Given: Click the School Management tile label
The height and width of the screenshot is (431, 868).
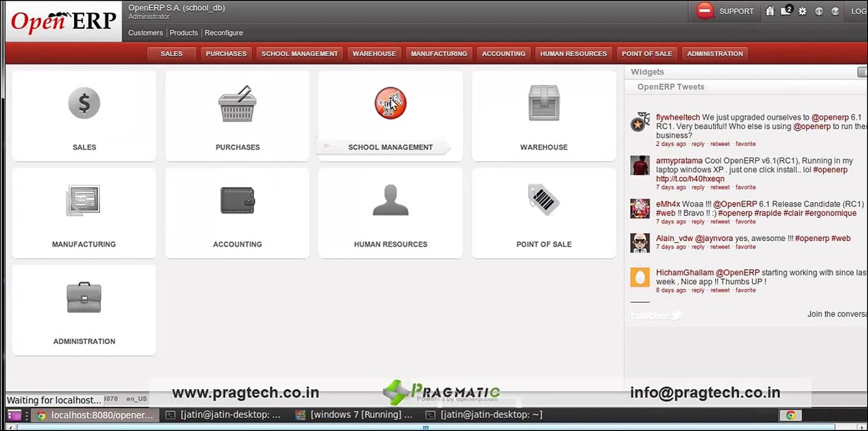Looking at the screenshot, I should coord(390,147).
